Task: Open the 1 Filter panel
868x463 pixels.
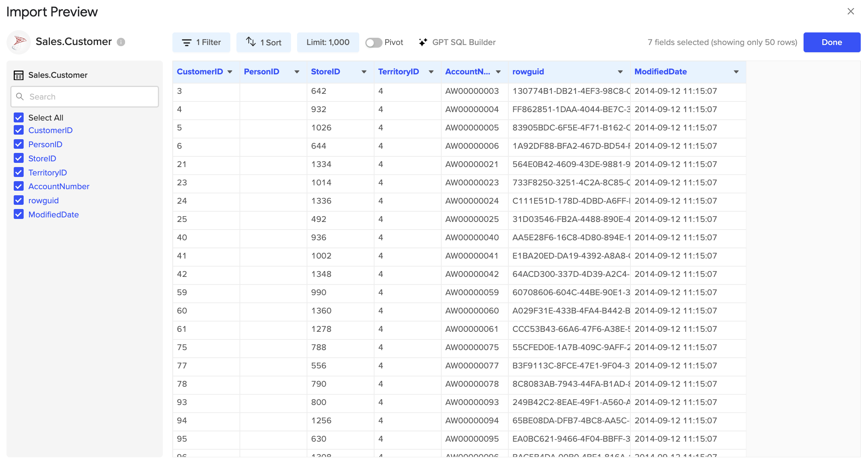Action: point(201,42)
